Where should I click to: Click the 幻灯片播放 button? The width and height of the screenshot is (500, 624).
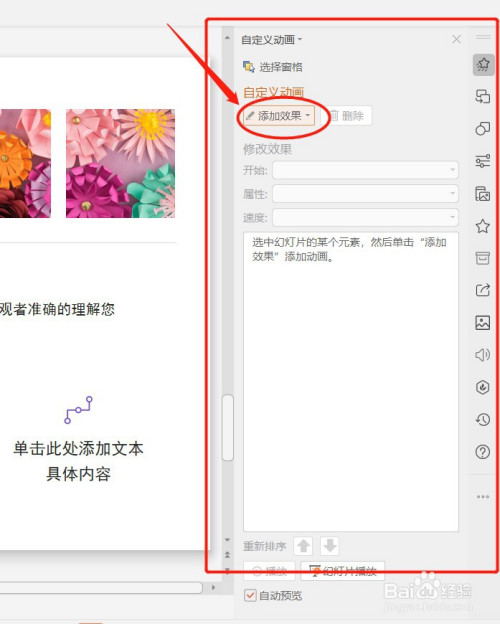point(342,571)
